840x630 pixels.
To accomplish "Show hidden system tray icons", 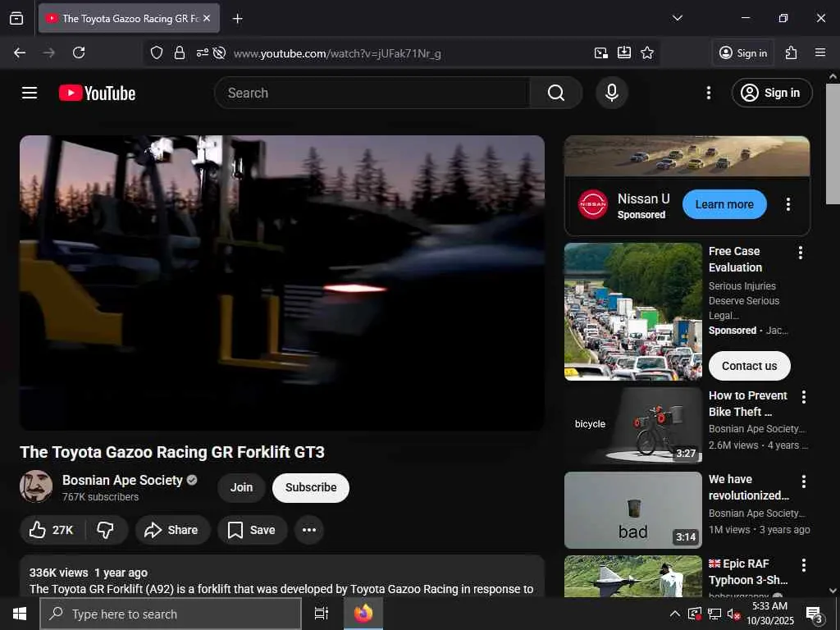I will click(x=675, y=614).
